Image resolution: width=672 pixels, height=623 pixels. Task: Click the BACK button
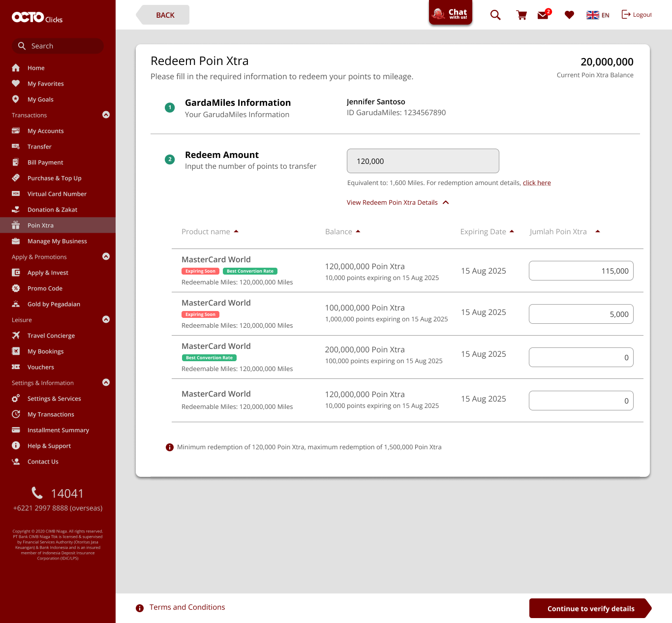tap(164, 15)
